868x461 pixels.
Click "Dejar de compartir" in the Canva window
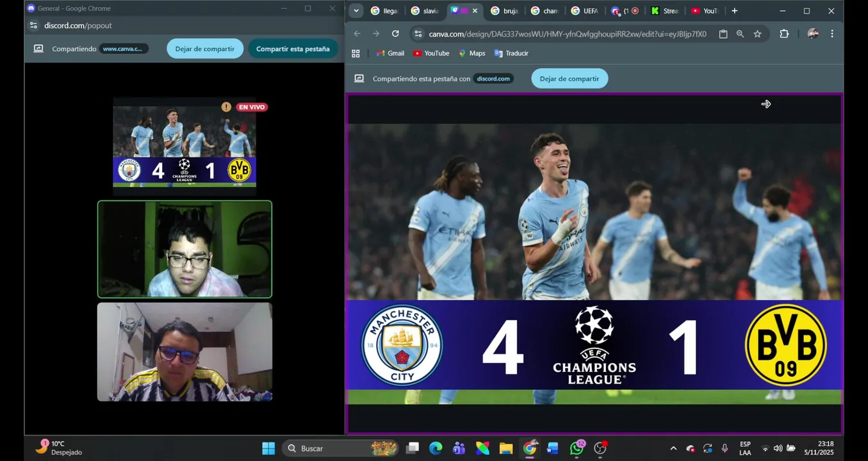(x=569, y=79)
